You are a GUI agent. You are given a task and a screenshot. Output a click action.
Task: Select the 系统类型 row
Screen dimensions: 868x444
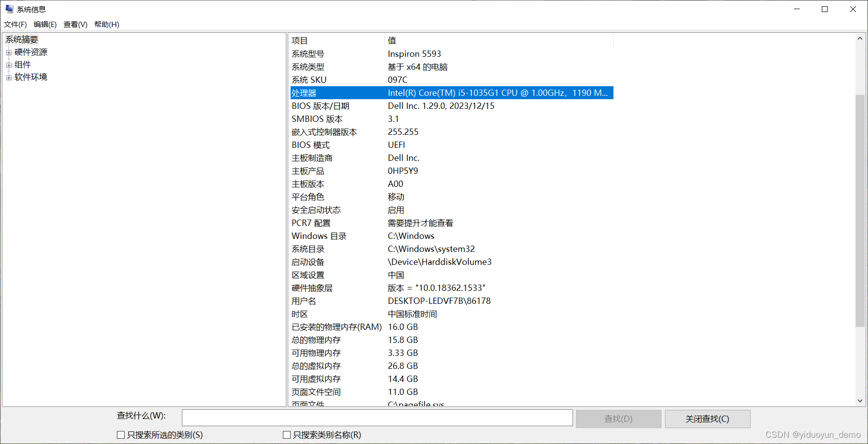[452, 67]
